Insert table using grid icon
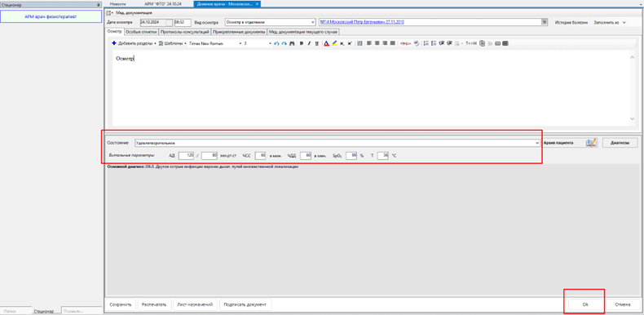Image resolution: width=644 pixels, height=315 pixels. [x=505, y=43]
